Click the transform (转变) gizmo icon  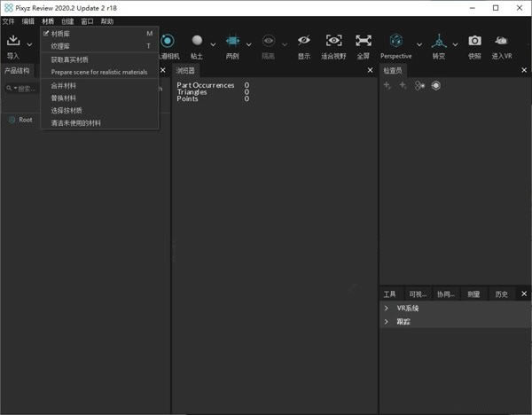[439, 41]
